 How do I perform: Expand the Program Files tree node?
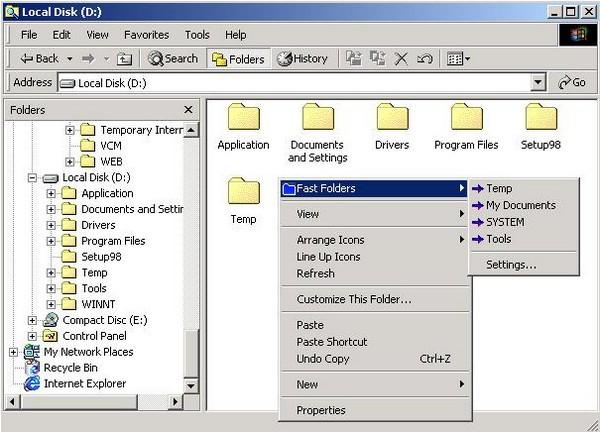51,241
